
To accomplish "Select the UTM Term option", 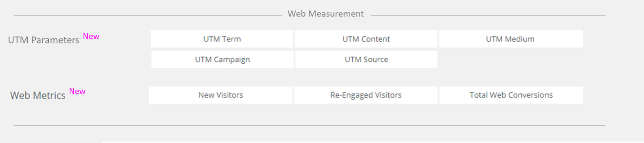I will [222, 39].
